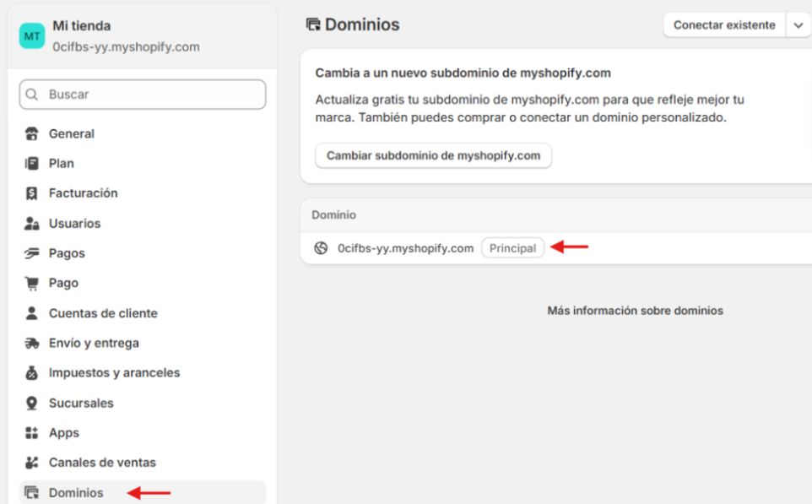This screenshot has height=504, width=812.
Task: Click the search magnifier icon
Action: (31, 95)
